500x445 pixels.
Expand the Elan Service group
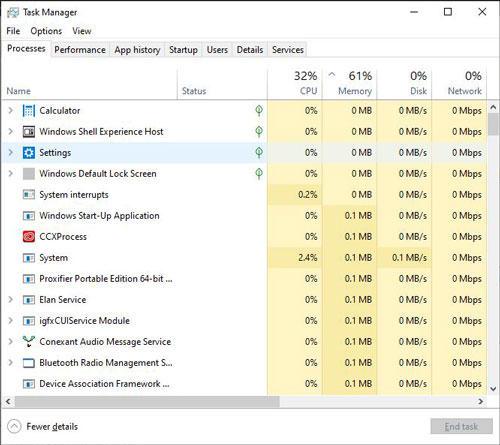tap(11, 300)
